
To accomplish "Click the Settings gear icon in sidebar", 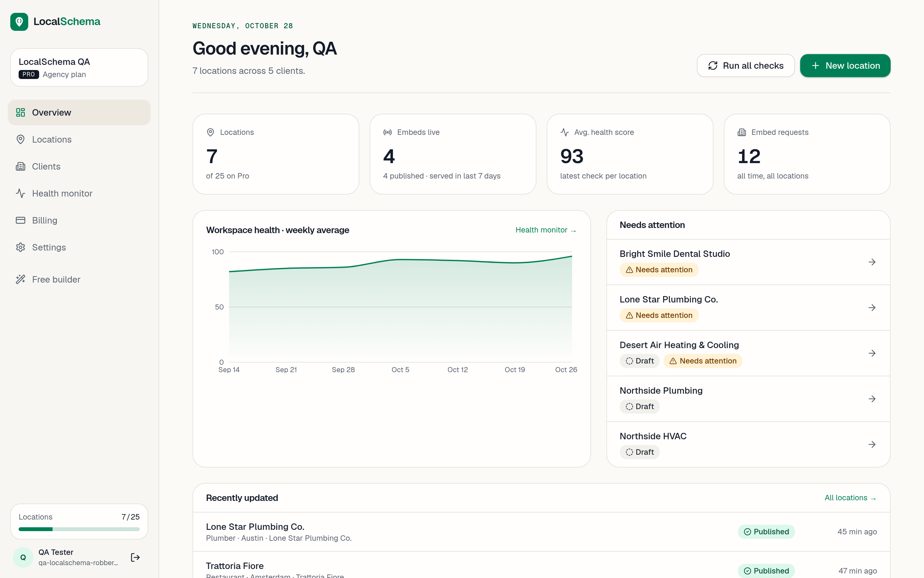I will [21, 247].
